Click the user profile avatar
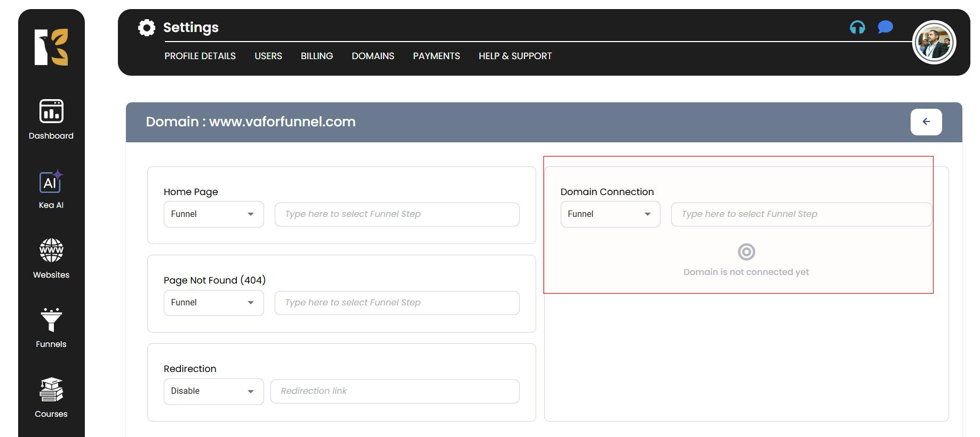Viewport: 980px width, 437px height. (934, 43)
